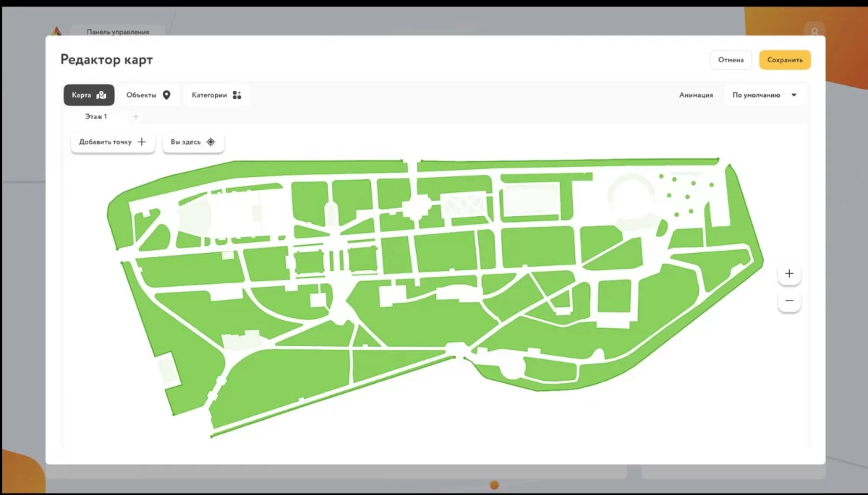Click the user profile icon behind dialog

pyautogui.click(x=814, y=32)
